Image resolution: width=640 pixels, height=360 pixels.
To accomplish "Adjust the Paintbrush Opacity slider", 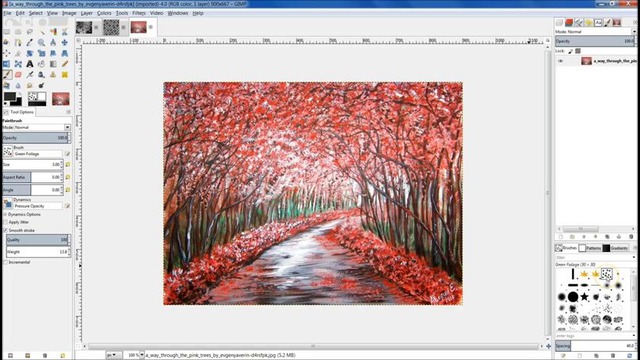I will (36, 138).
